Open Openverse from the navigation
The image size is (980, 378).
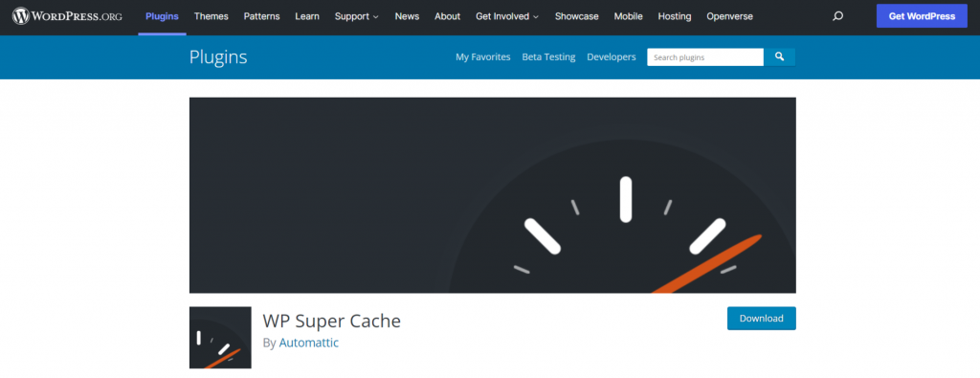(729, 16)
